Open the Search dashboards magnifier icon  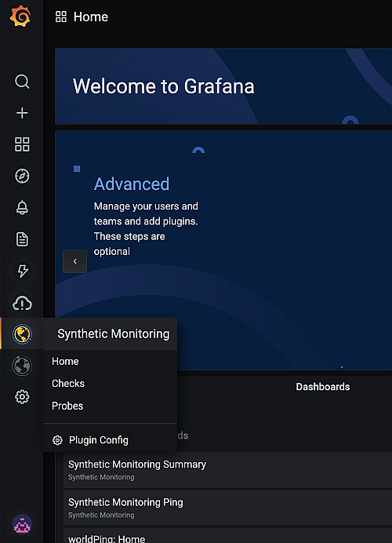point(22,82)
